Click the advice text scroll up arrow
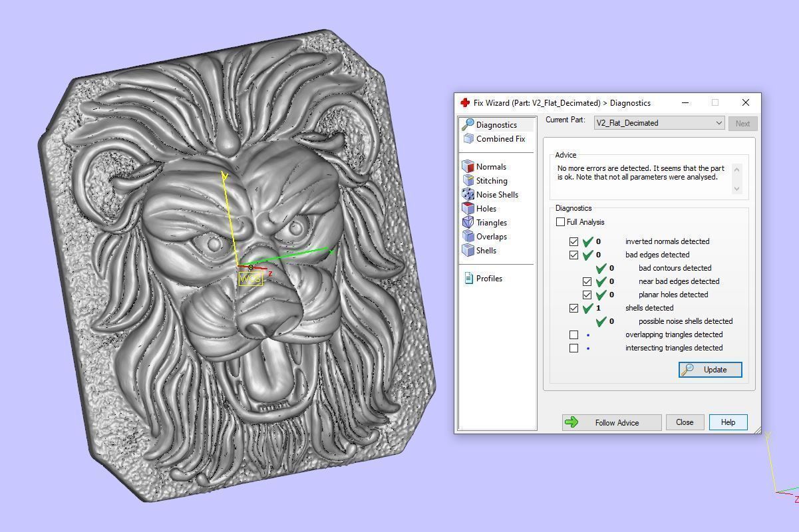This screenshot has height=532, width=799. point(736,169)
